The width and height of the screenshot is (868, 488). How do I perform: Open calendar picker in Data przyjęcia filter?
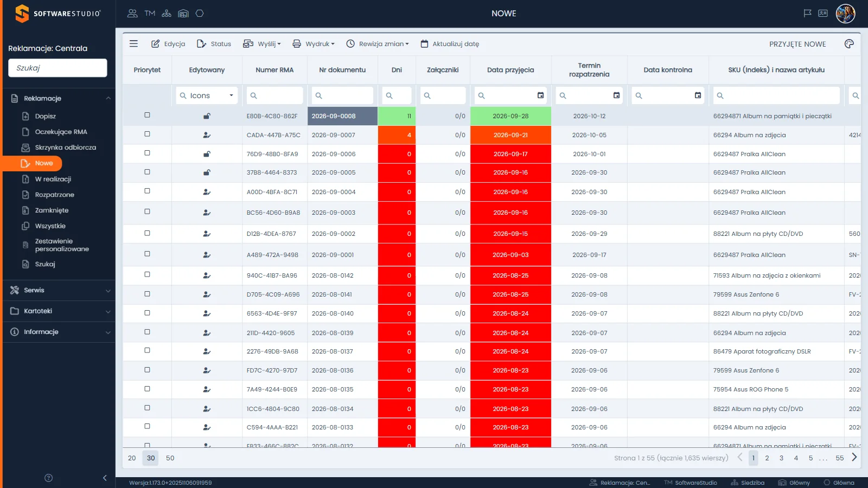[540, 95]
